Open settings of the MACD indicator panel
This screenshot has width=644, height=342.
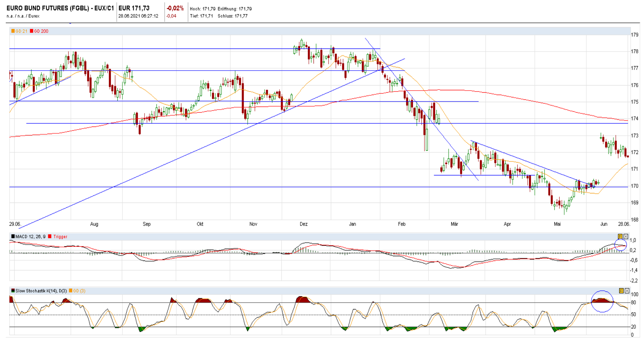tap(620, 236)
